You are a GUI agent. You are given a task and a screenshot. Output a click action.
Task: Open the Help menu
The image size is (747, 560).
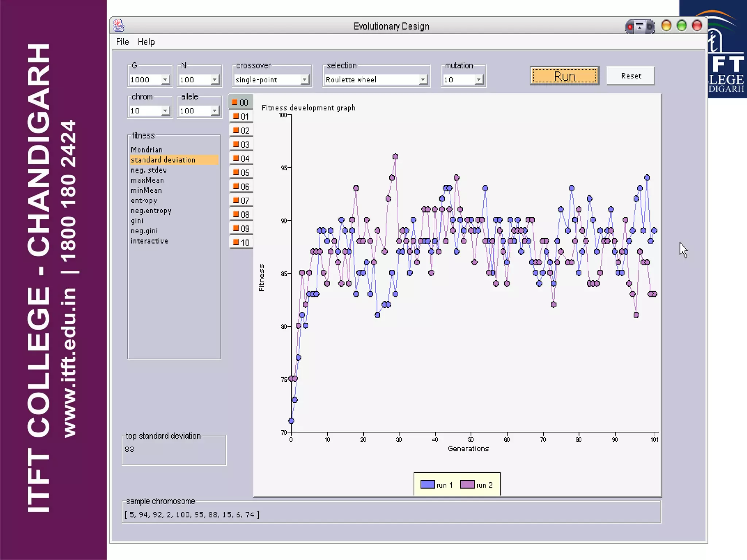(146, 42)
